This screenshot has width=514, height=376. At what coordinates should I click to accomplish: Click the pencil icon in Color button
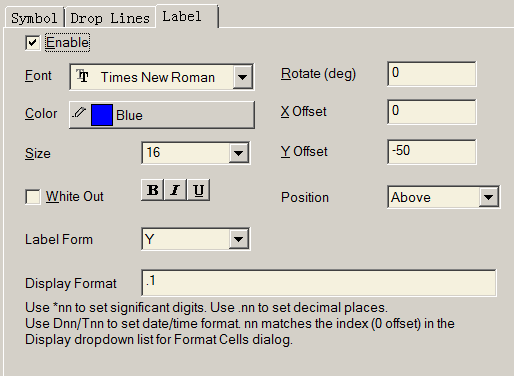(79, 113)
